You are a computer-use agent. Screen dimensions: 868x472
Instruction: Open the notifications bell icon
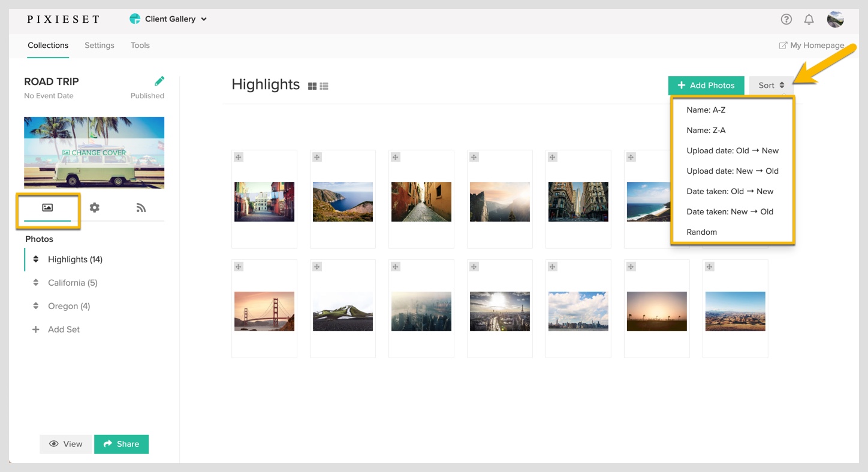(x=809, y=19)
